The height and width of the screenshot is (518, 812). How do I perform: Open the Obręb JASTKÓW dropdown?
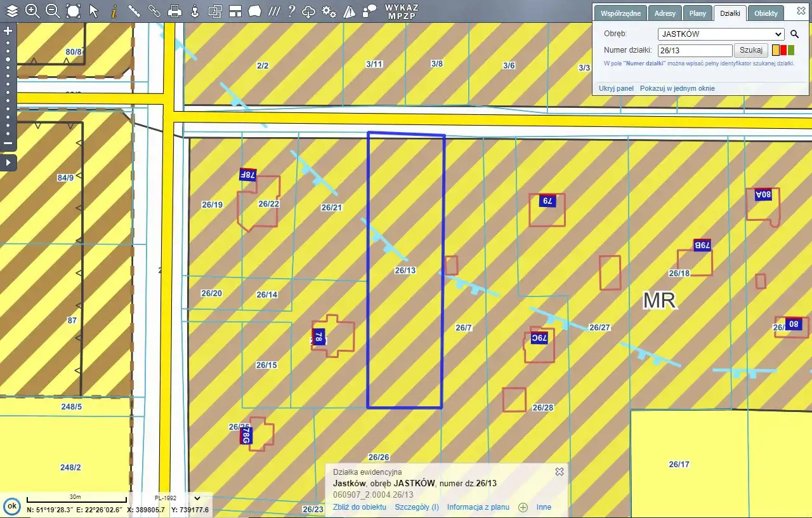(x=721, y=34)
